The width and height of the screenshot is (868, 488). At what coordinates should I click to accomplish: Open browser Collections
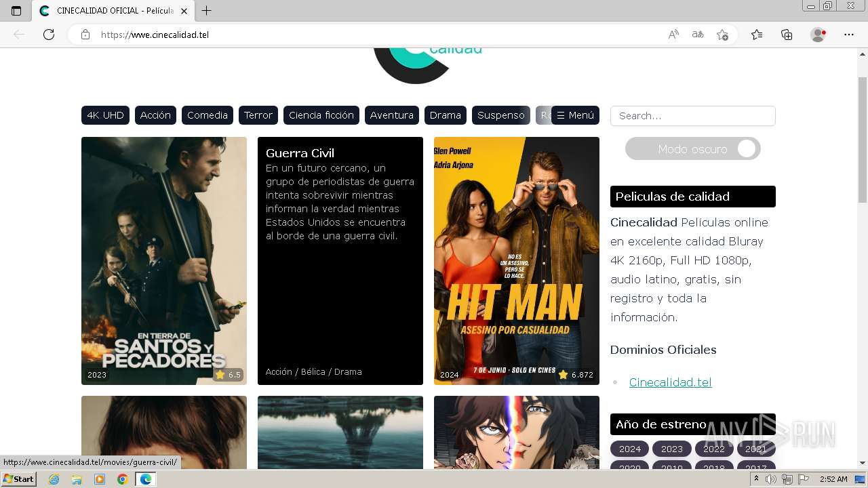tap(787, 35)
